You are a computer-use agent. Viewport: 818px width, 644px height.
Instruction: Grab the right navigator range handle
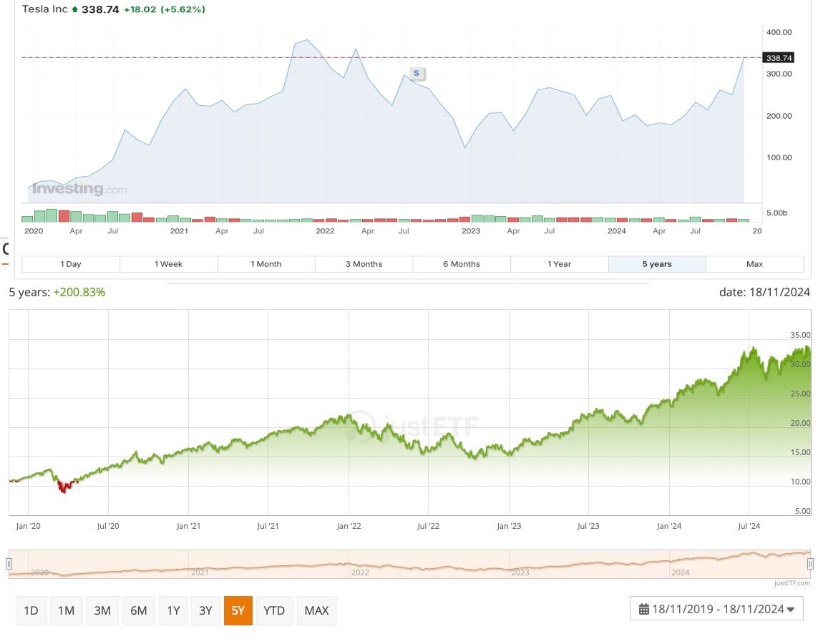tap(810, 564)
